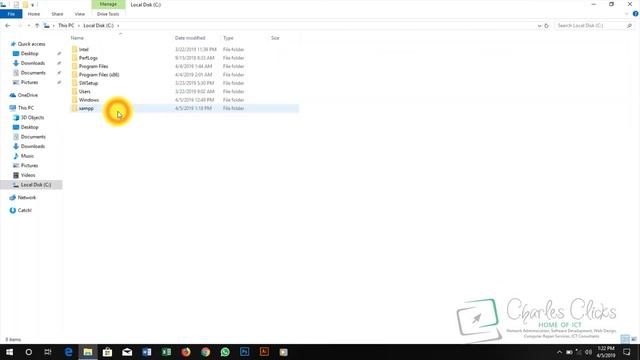Open Catch! in navigation pane
Image resolution: width=640 pixels, height=360 pixels.
coord(24,210)
